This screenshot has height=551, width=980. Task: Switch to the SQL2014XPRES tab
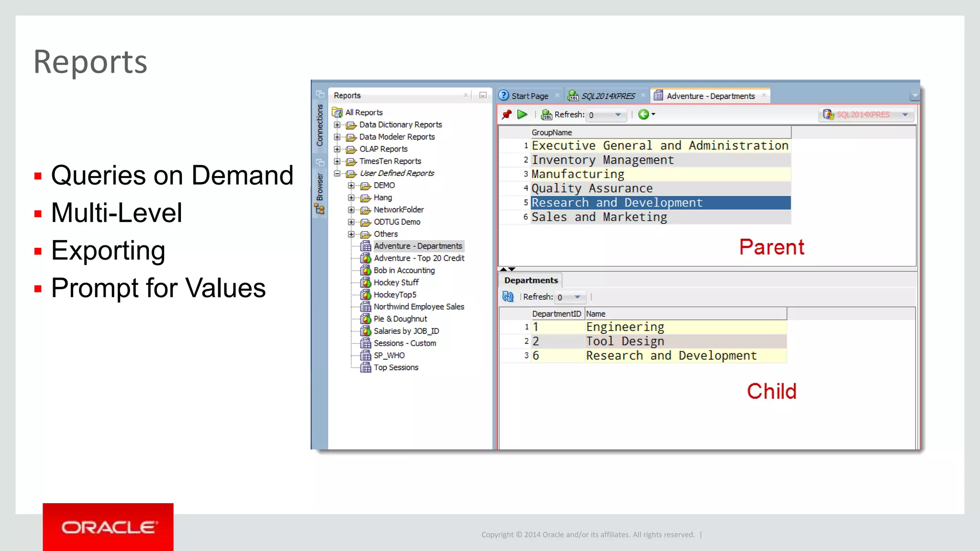click(607, 96)
